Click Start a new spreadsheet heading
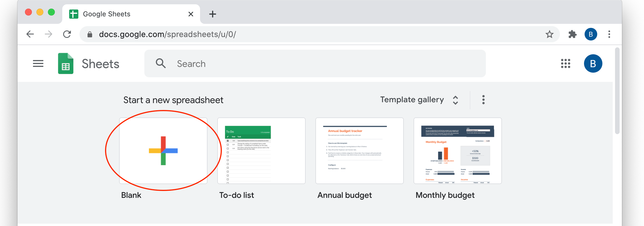Screen dimensions: 644x226 [x=173, y=100]
